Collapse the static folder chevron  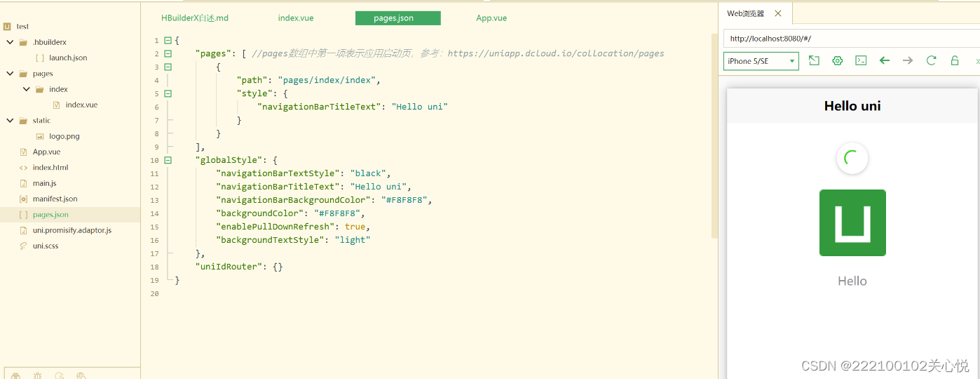click(x=10, y=121)
